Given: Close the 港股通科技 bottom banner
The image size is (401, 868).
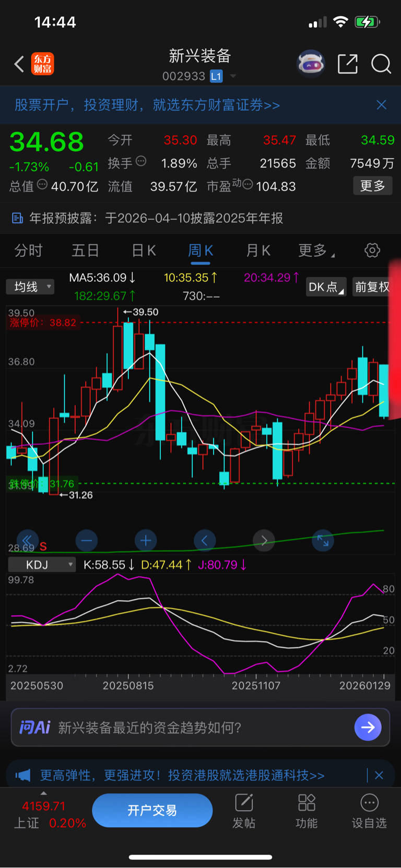Looking at the screenshot, I should point(379,775).
